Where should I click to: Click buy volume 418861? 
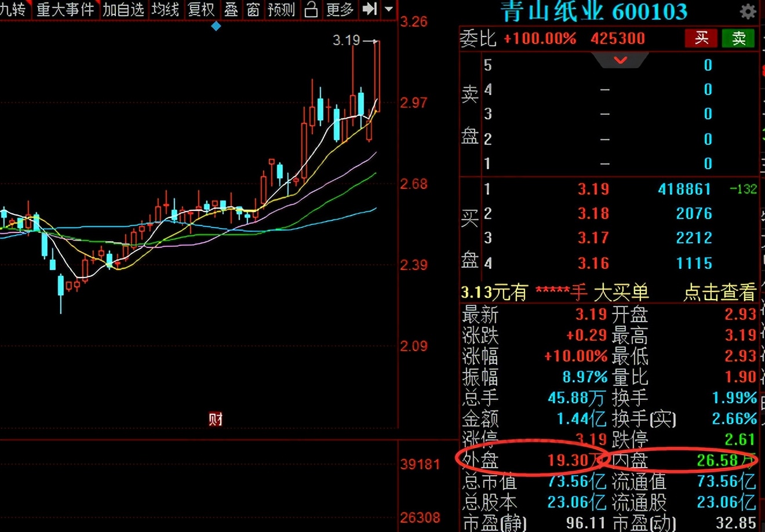(x=684, y=189)
